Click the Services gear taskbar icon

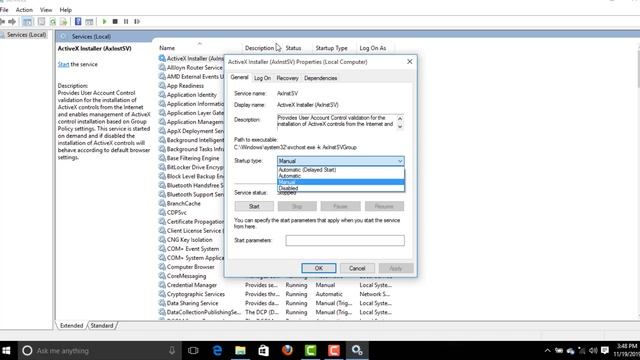357,350
